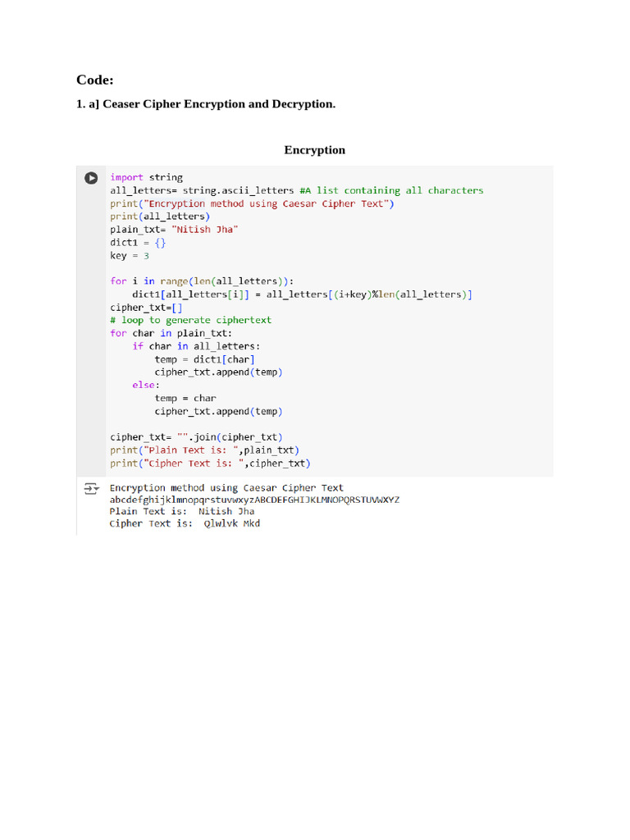Click the 'for i in range(len(all_letters)):' line
The width and height of the screenshot is (630, 840).
pyautogui.click(x=202, y=281)
